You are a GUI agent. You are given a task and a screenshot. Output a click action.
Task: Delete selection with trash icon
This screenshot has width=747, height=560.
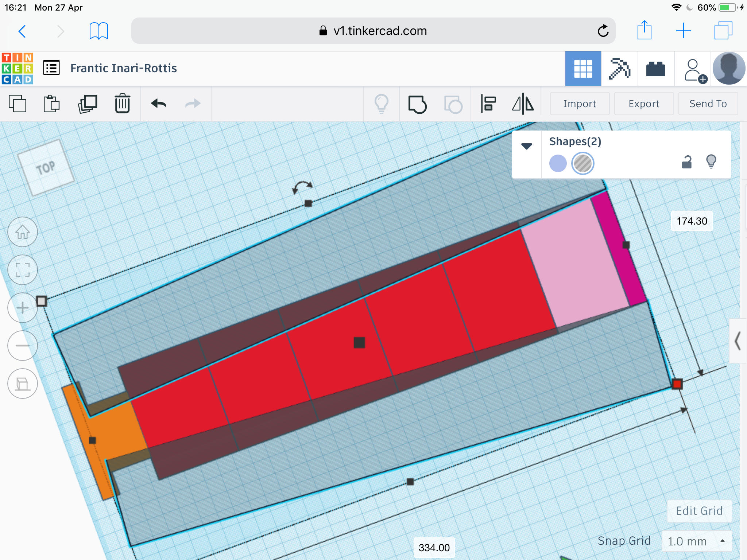[x=122, y=104]
